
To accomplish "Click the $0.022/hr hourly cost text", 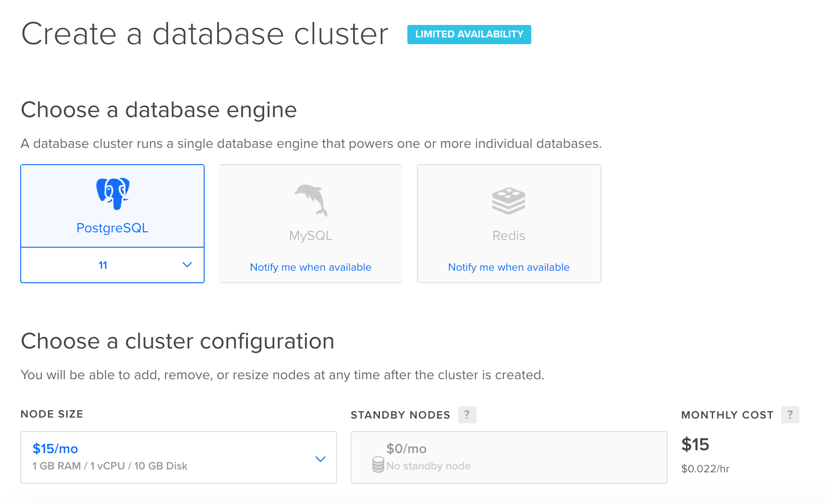I will (x=705, y=469).
